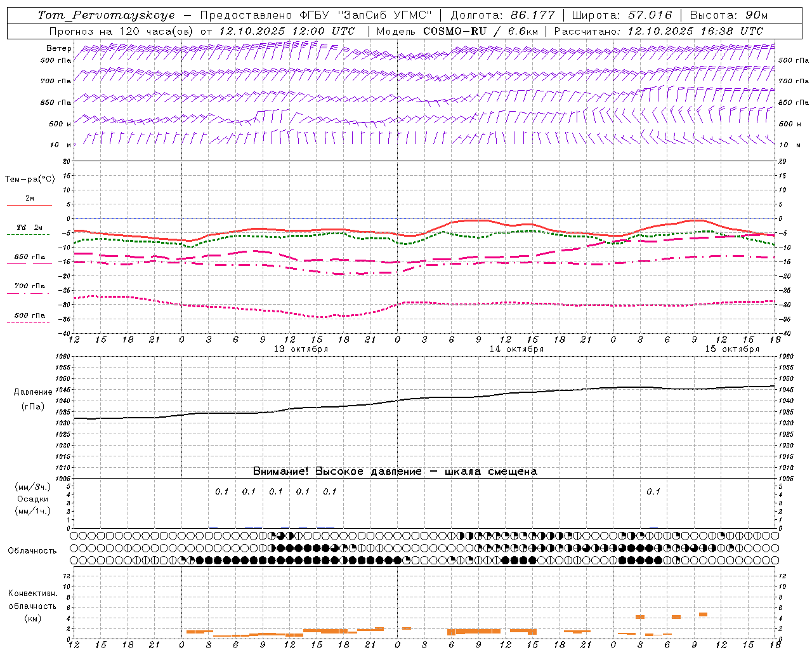Click the '13 октября' date label
The height and width of the screenshot is (650, 812).
[301, 349]
